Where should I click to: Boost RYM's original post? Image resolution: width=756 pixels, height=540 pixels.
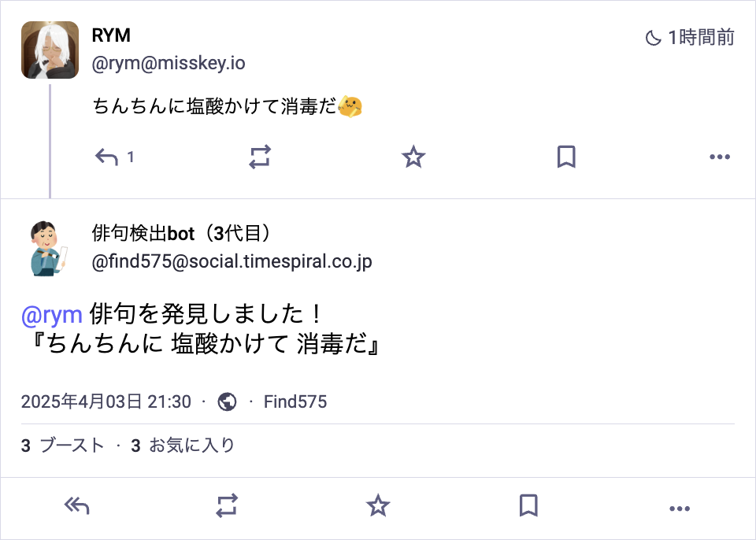point(260,157)
